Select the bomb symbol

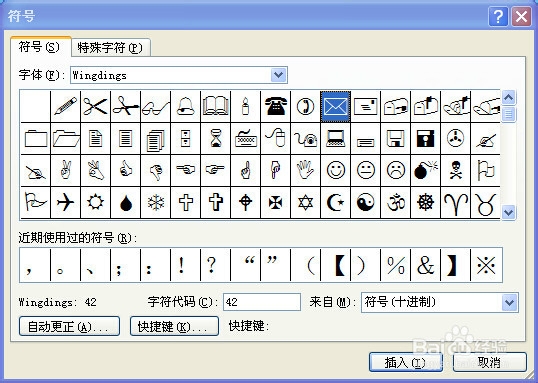(426, 170)
